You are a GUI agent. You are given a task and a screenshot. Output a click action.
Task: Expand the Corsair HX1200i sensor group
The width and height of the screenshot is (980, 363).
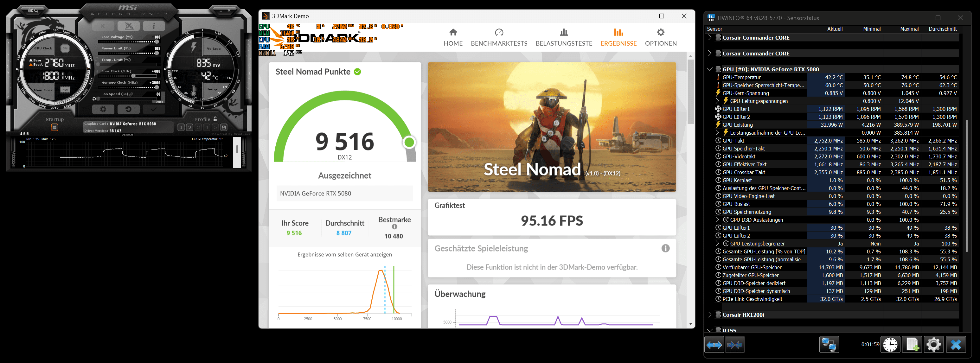pos(709,315)
